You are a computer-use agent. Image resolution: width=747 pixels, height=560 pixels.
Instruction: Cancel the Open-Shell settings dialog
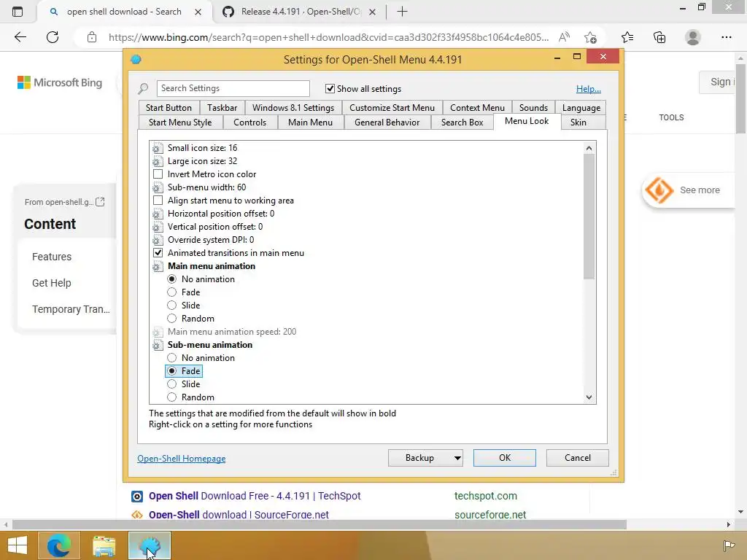[578, 458]
